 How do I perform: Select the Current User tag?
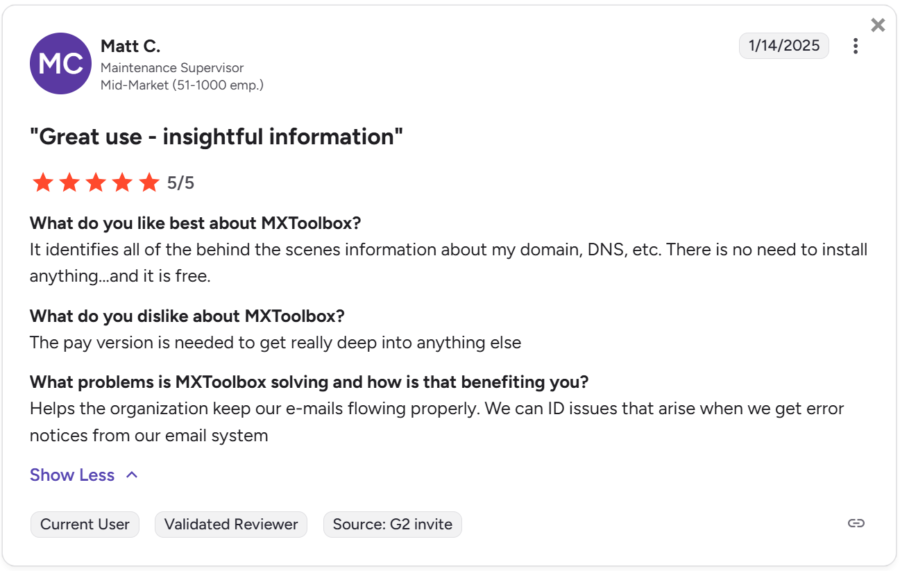point(85,524)
